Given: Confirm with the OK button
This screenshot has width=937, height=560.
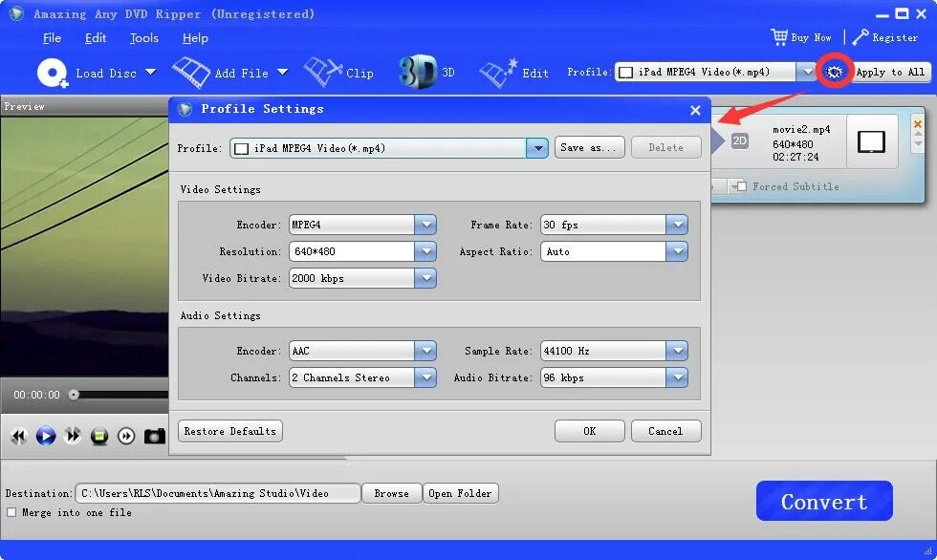Looking at the screenshot, I should (589, 431).
